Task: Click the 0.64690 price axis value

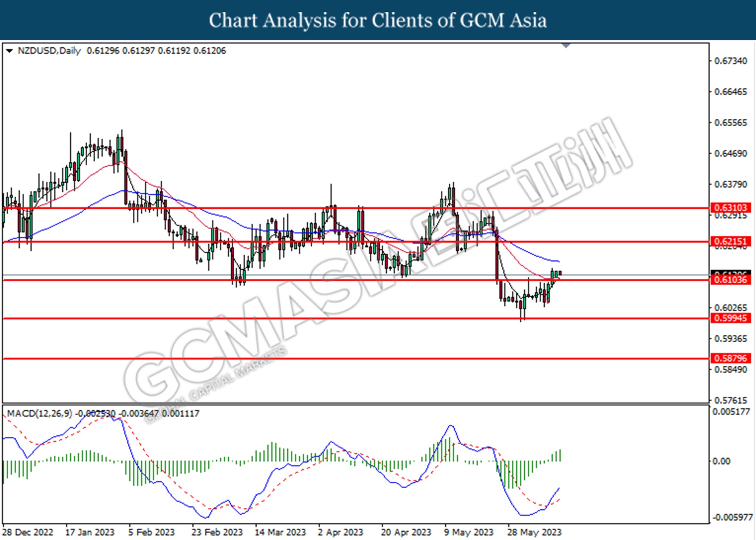Action: tap(731, 154)
